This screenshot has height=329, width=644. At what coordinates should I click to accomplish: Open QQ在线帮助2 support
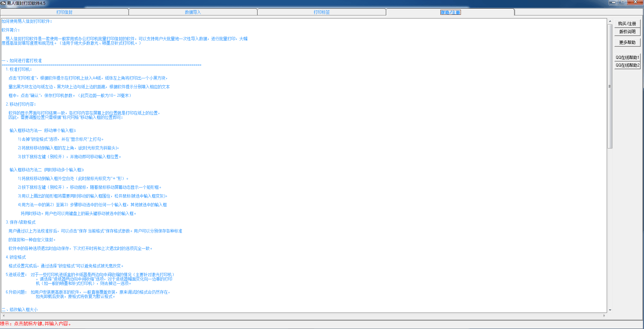(627, 65)
